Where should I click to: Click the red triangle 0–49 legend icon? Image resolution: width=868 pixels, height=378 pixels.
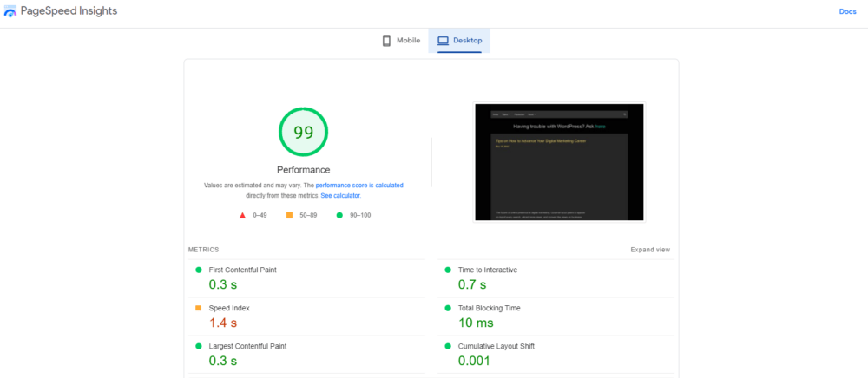coord(242,215)
